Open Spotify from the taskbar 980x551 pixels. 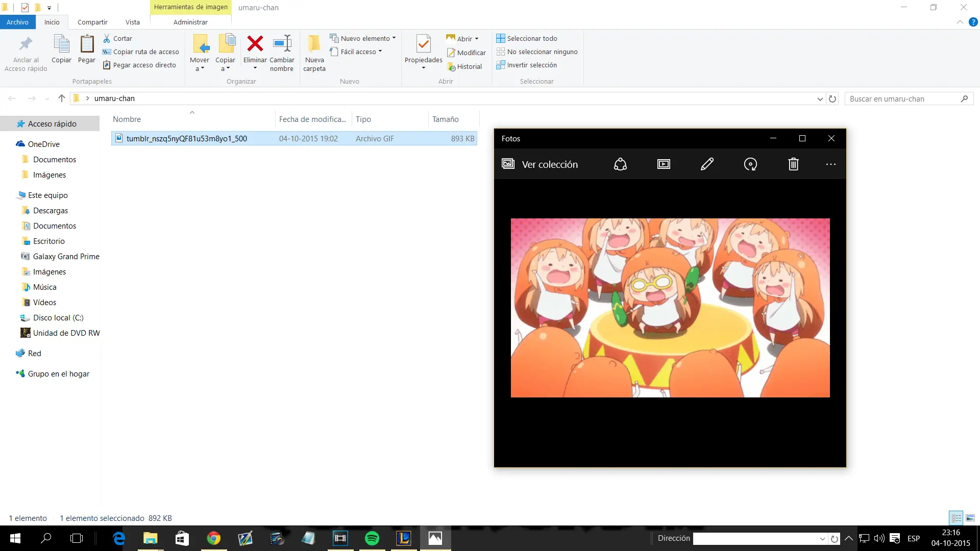pos(372,538)
